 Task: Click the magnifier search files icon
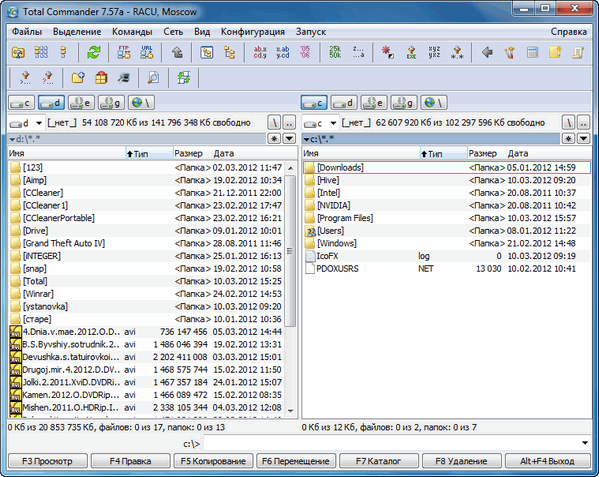(x=153, y=78)
